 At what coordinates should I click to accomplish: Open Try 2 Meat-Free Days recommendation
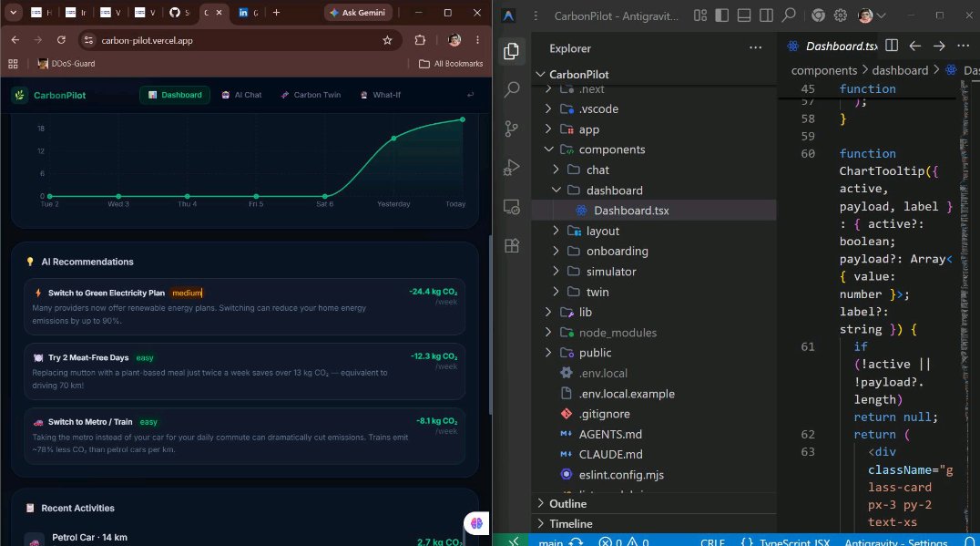(x=245, y=372)
